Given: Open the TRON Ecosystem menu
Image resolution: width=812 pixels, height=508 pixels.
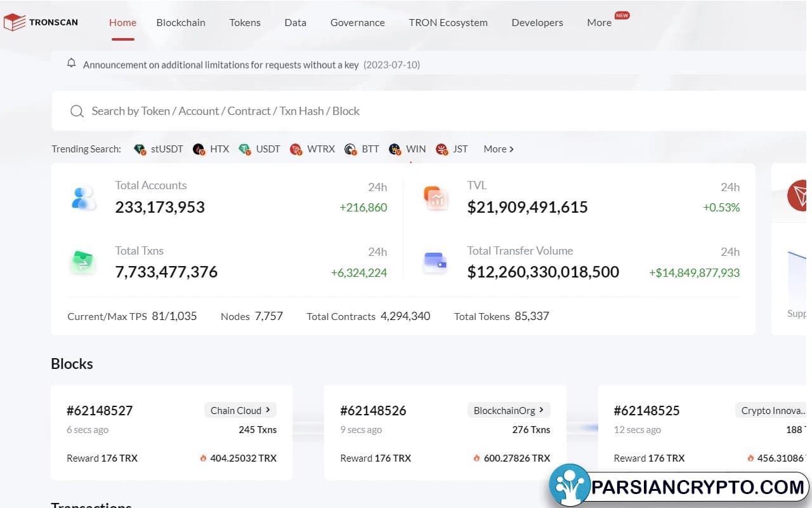Looking at the screenshot, I should pos(448,22).
